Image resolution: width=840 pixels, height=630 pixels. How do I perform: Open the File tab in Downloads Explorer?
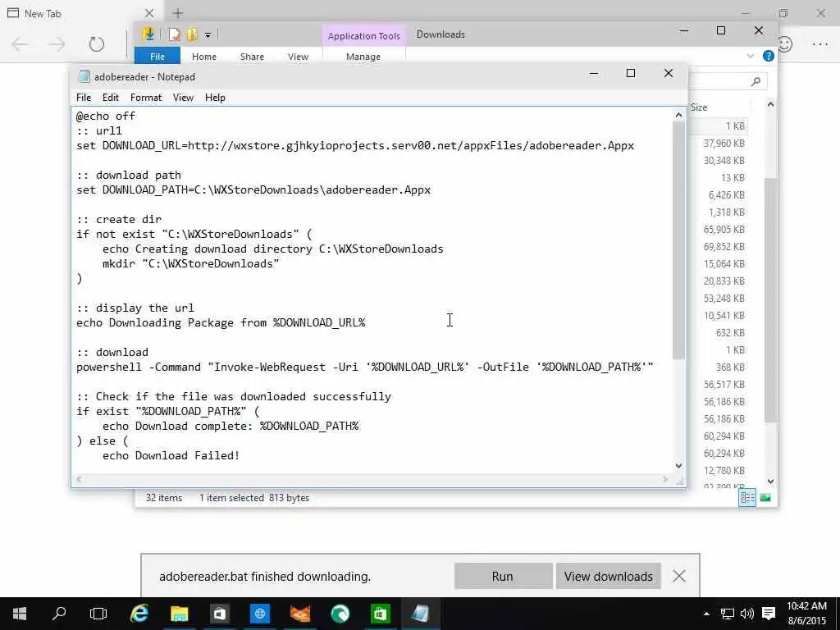tap(157, 57)
